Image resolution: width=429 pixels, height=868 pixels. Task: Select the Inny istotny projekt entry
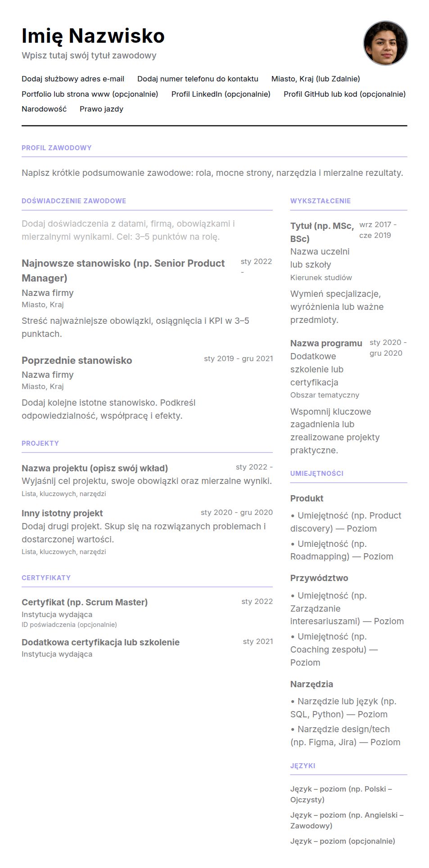pos(62,513)
